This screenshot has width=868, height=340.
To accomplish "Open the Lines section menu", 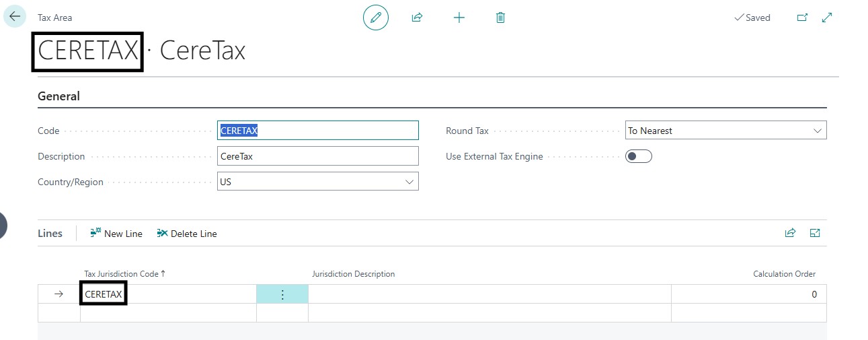I will click(50, 234).
